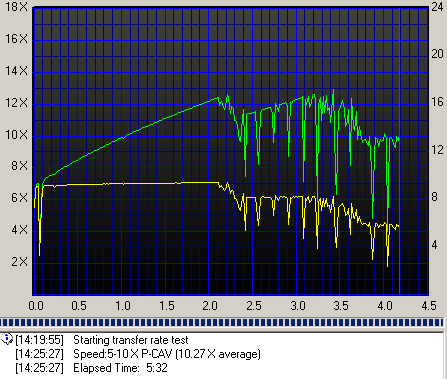Click the 6X label on the left axis
Screen dimensions: 447x379
click(20, 198)
